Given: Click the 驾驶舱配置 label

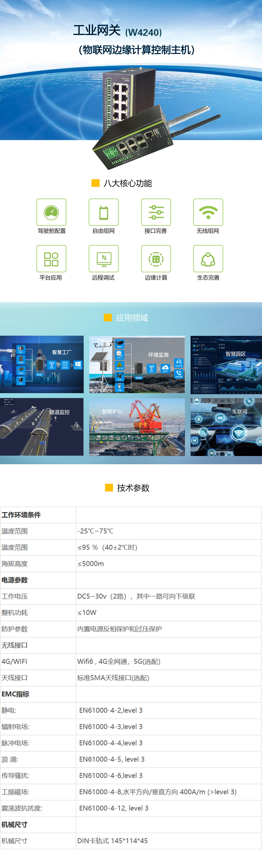Looking at the screenshot, I should coord(52,231).
